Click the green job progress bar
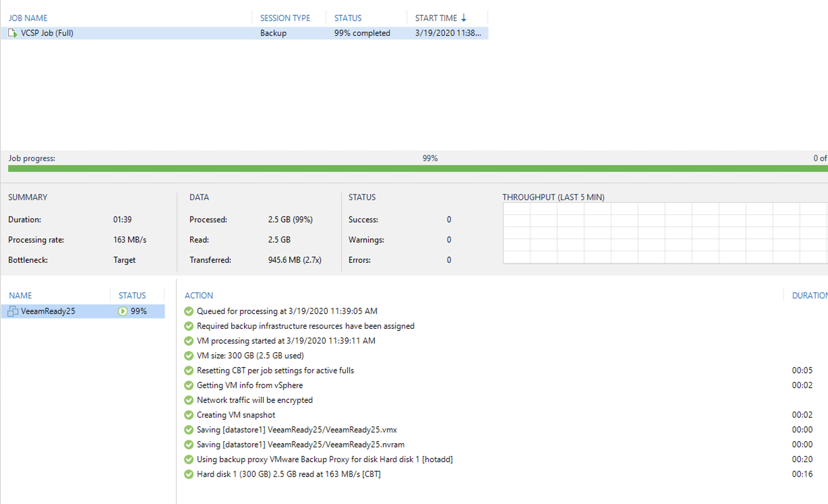 (x=418, y=168)
